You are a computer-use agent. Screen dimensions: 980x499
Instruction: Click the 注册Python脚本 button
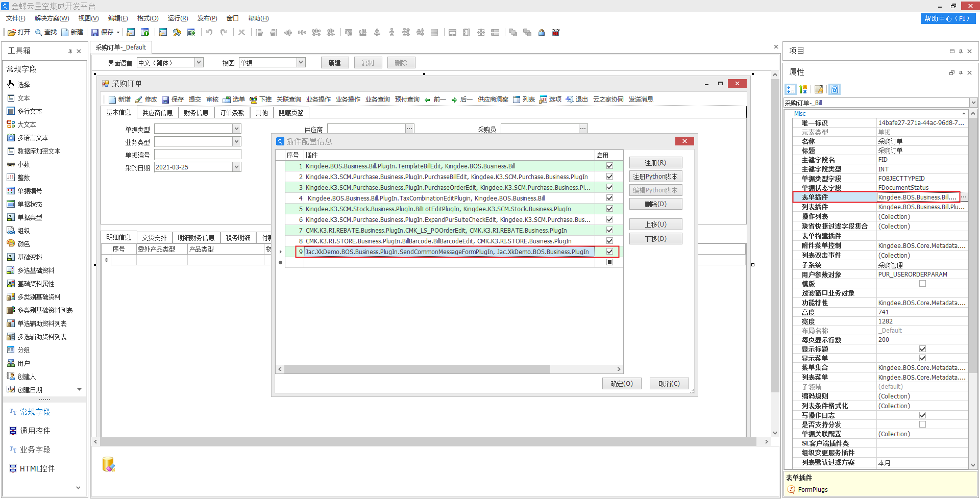(x=655, y=177)
